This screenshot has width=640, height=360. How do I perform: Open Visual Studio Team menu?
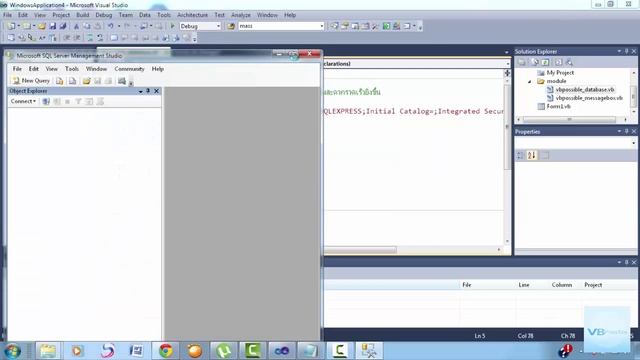coord(126,15)
